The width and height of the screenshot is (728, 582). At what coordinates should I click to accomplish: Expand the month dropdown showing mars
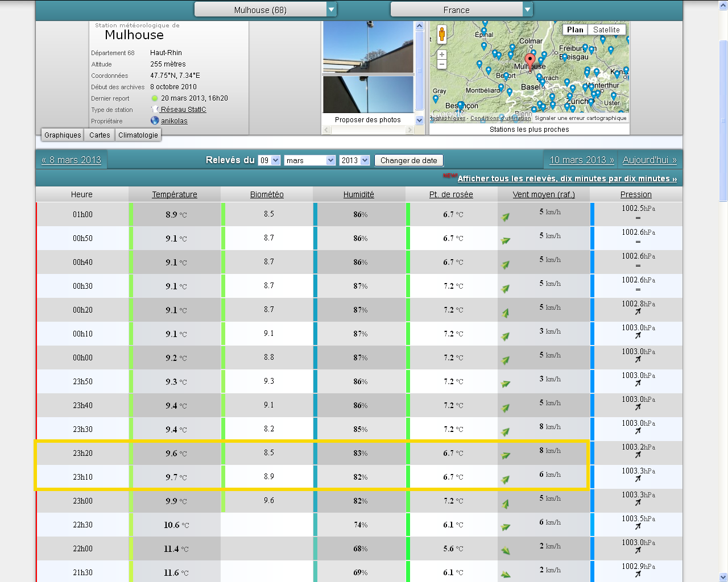[x=330, y=160]
